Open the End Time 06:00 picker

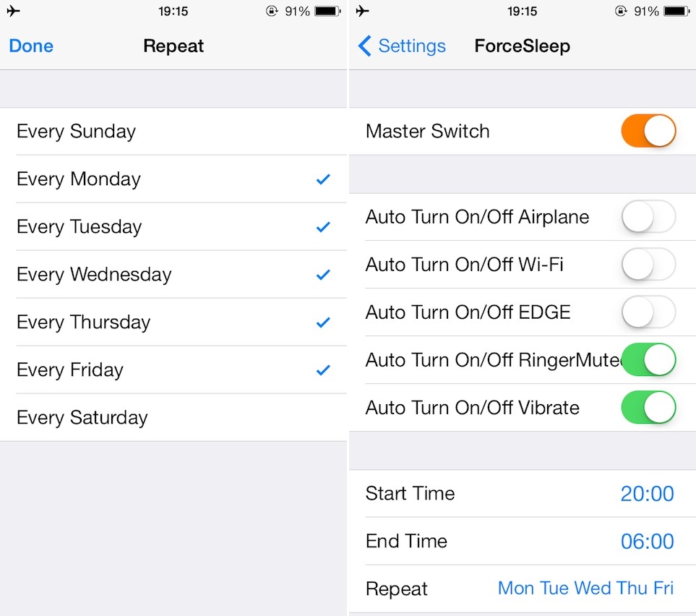click(x=523, y=541)
